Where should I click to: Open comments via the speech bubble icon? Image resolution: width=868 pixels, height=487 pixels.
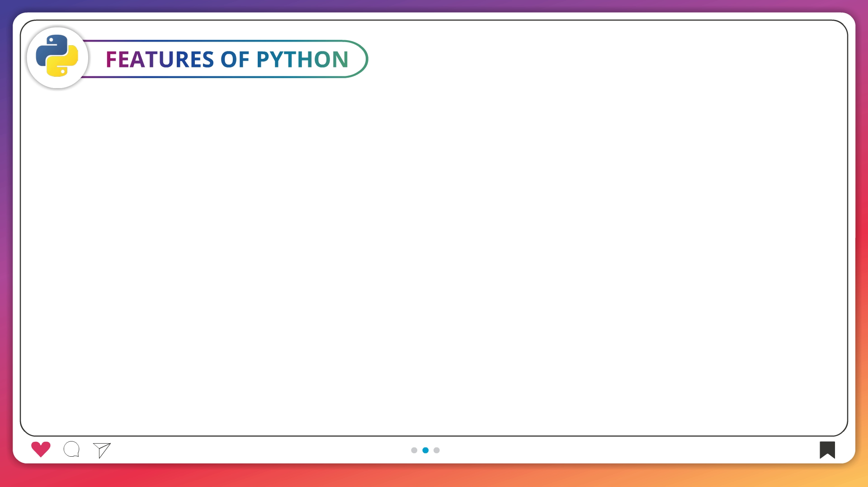(71, 449)
